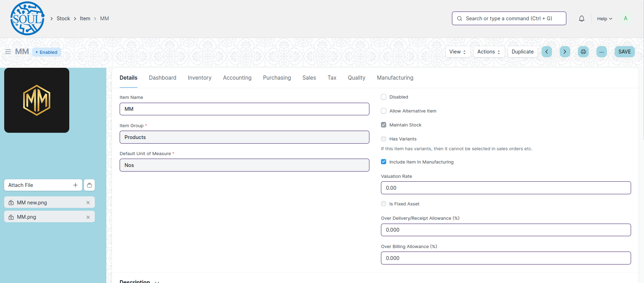Toggle the Disabled checkbox
Screen dimensions: 644x283
[384, 97]
